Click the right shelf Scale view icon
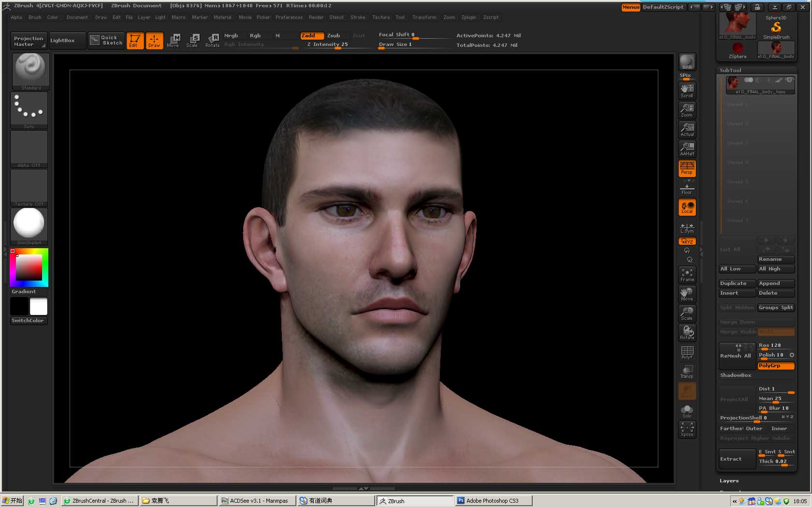Image resolution: width=812 pixels, height=508 pixels. click(687, 314)
